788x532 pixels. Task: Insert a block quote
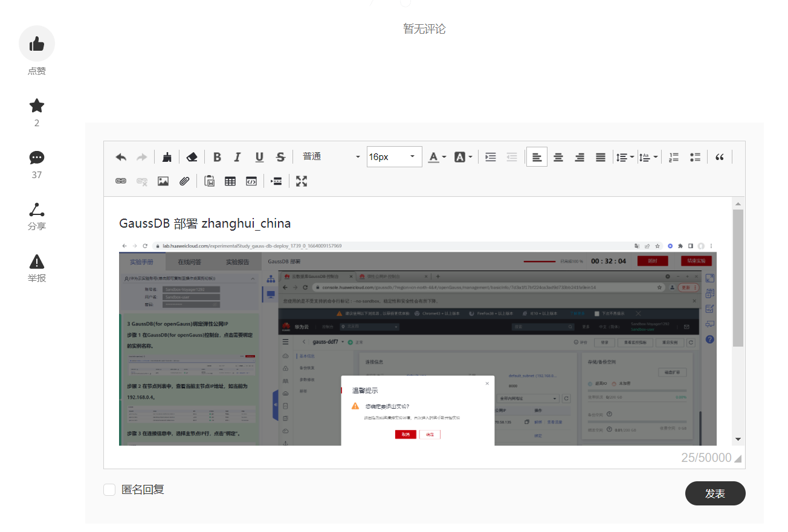coord(720,157)
